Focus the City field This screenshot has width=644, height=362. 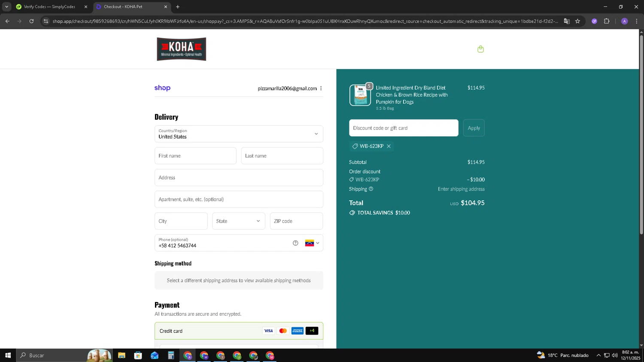(x=181, y=221)
